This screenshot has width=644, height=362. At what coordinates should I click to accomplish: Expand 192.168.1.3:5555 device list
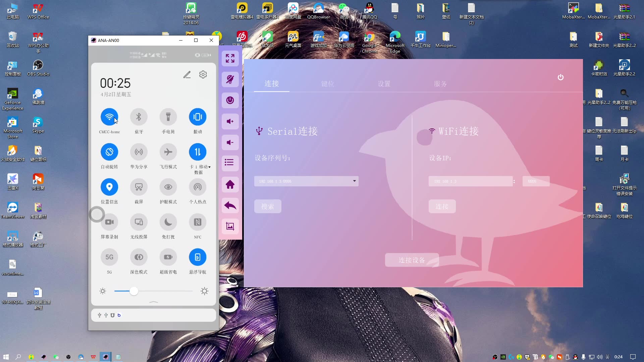point(354,181)
